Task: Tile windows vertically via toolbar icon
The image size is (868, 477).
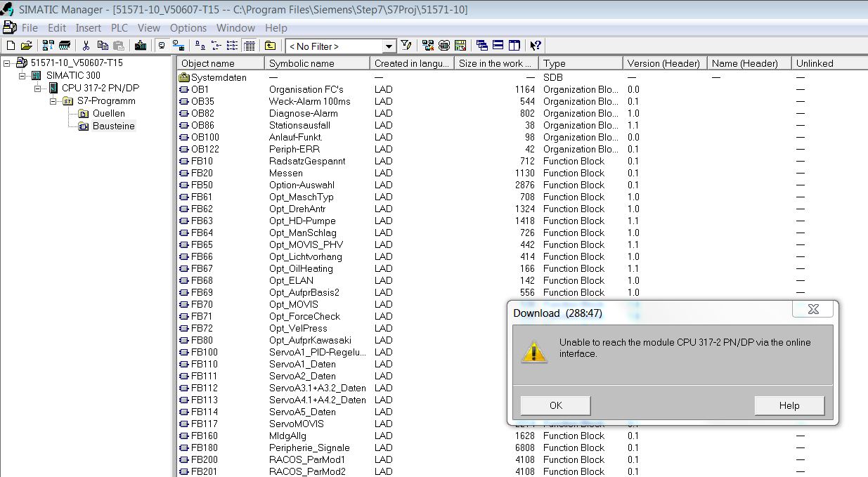Action: (x=514, y=46)
